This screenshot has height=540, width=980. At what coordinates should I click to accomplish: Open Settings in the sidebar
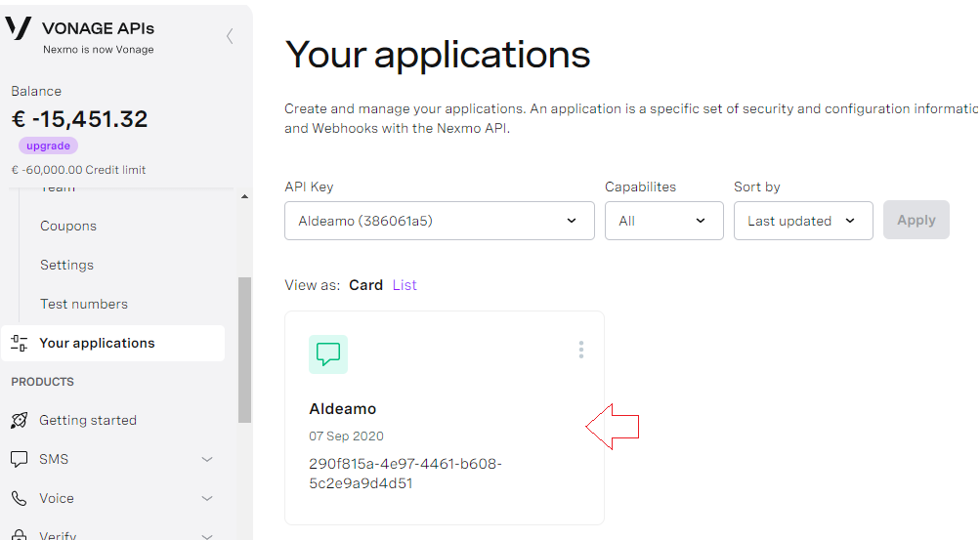(x=66, y=265)
